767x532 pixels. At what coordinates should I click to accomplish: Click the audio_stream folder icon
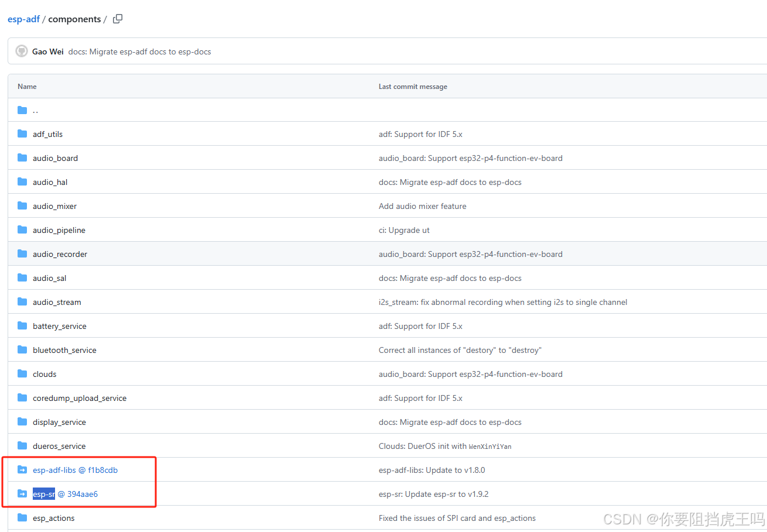[22, 302]
